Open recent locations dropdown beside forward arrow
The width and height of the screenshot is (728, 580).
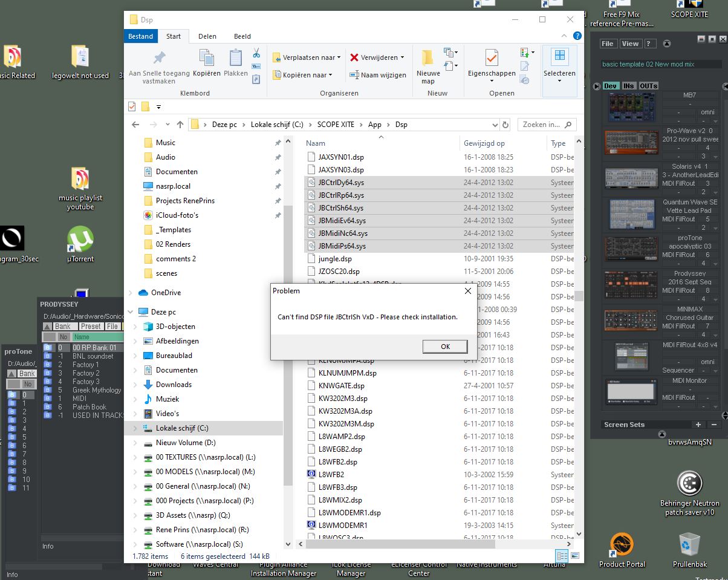coord(168,125)
